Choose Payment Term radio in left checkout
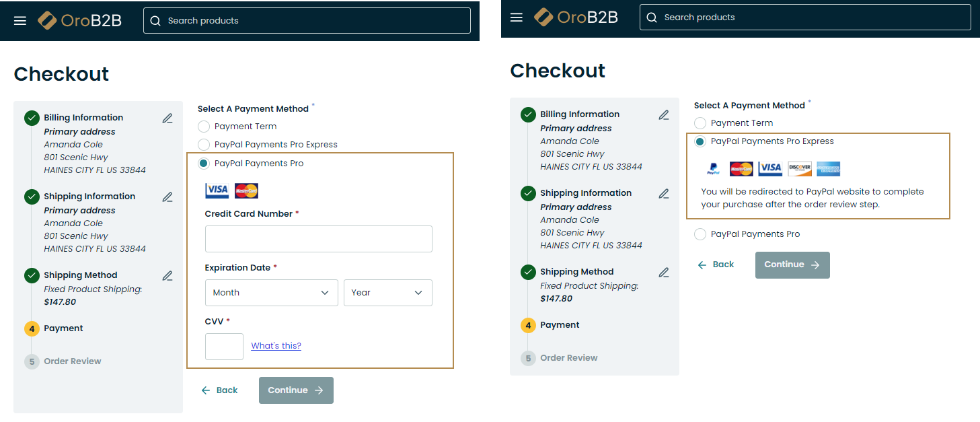Screen dimensions: 980x422 pyautogui.click(x=204, y=127)
